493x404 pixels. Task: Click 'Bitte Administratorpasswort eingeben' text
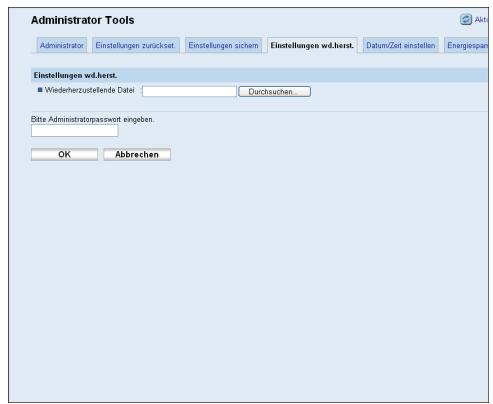pyautogui.click(x=92, y=119)
